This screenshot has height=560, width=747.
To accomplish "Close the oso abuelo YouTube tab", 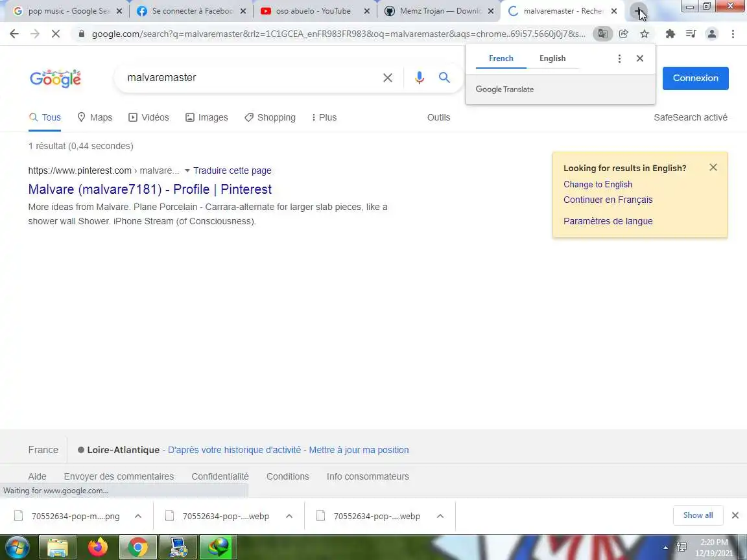I will pyautogui.click(x=367, y=11).
